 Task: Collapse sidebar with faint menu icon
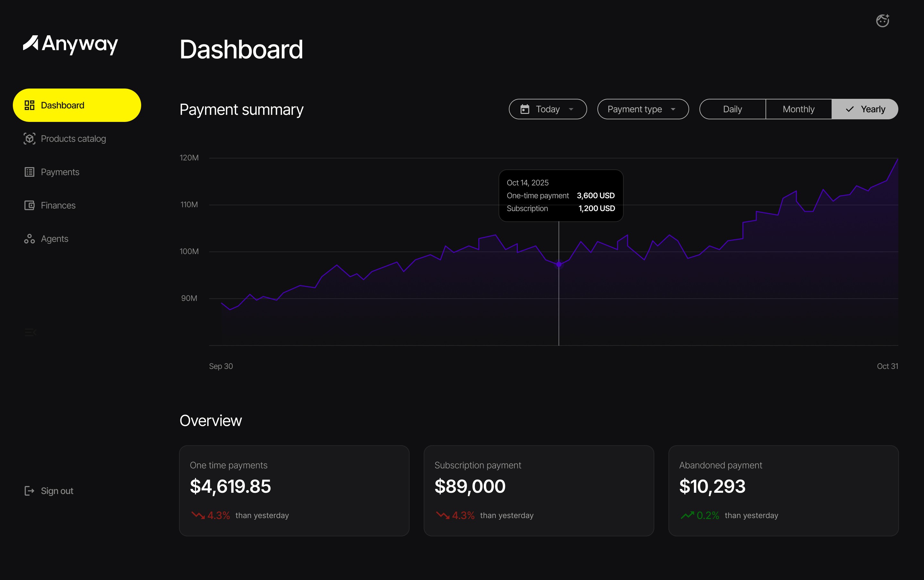click(x=30, y=332)
